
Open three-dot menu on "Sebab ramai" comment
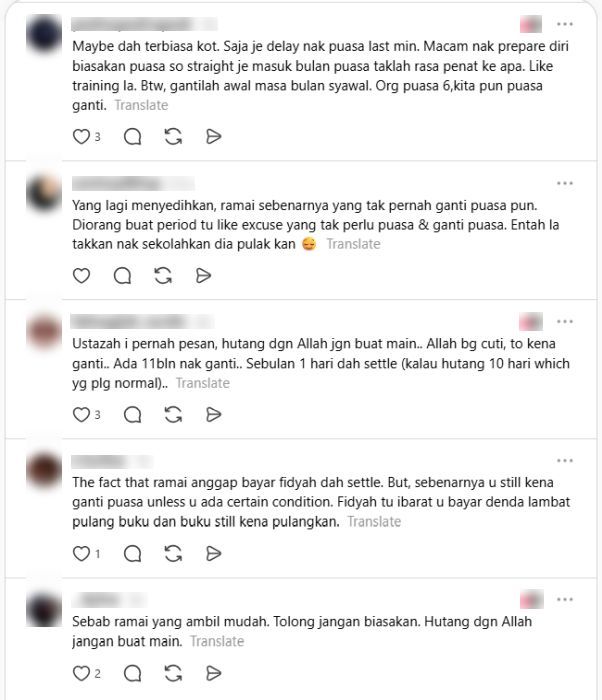click(x=565, y=600)
